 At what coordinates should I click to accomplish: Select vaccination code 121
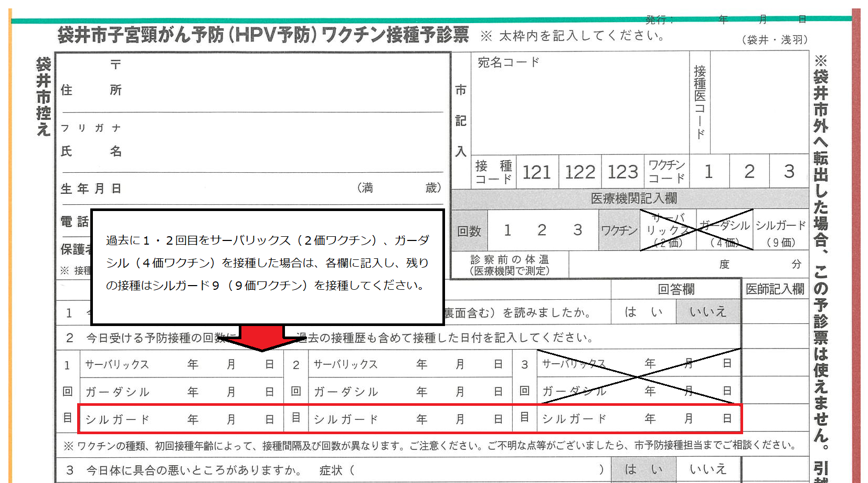537,172
